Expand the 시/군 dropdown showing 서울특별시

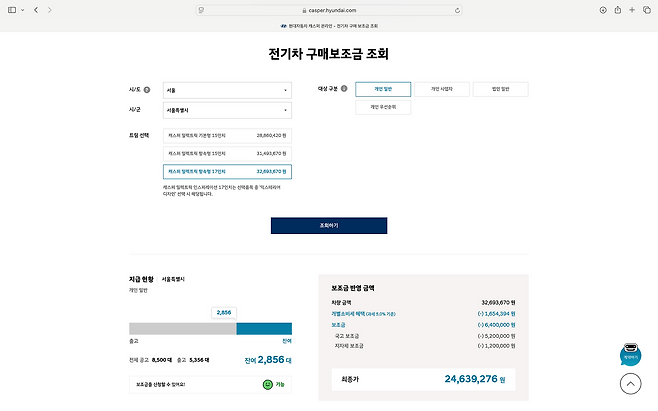[x=227, y=110]
